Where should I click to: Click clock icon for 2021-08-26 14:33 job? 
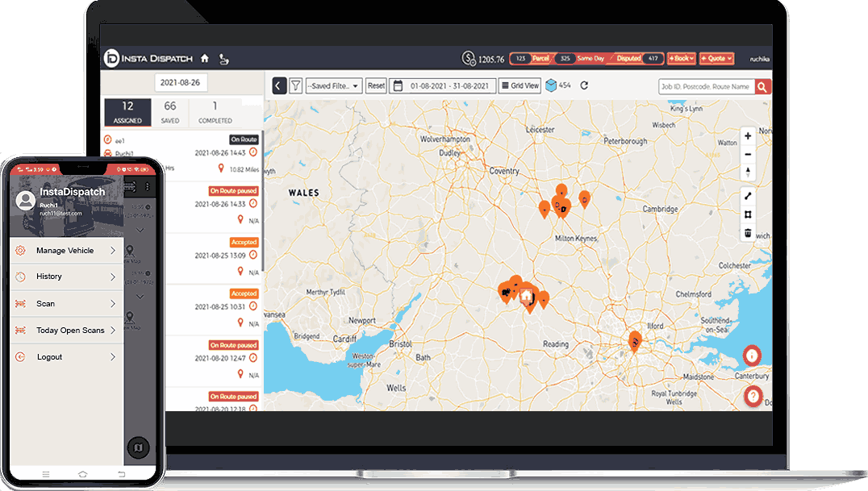[253, 204]
